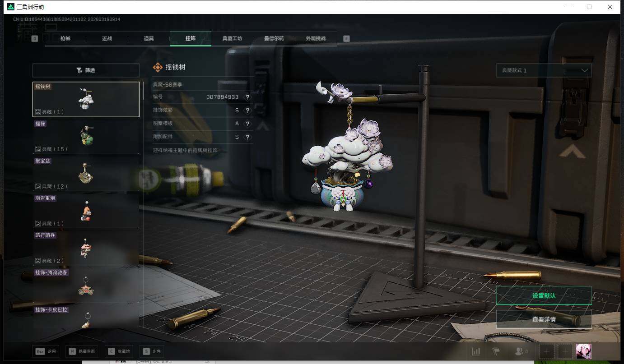Open the bar chart statistics icon
The image size is (624, 364).
coord(476,351)
